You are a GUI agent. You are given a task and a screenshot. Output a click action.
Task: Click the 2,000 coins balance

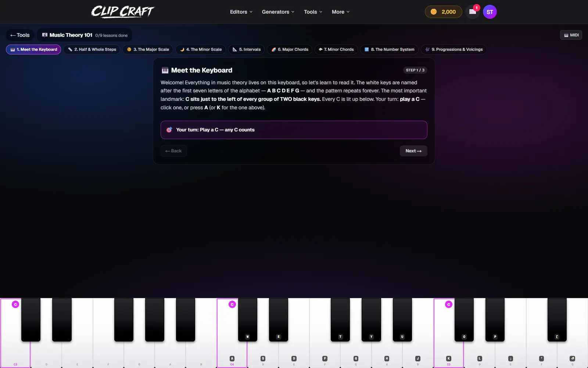443,12
